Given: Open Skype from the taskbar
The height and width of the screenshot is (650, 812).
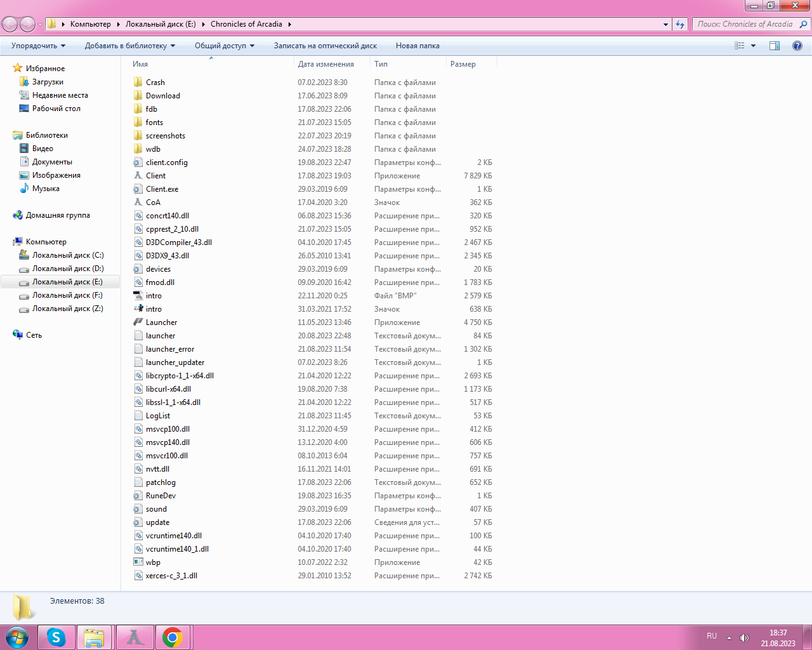Looking at the screenshot, I should point(56,637).
